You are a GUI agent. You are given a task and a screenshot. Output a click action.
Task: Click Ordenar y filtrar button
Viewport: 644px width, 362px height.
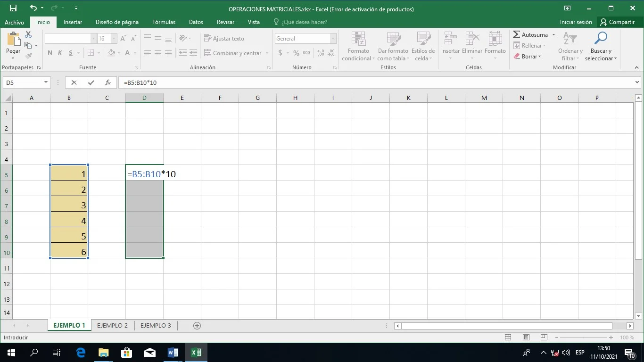[x=570, y=46]
